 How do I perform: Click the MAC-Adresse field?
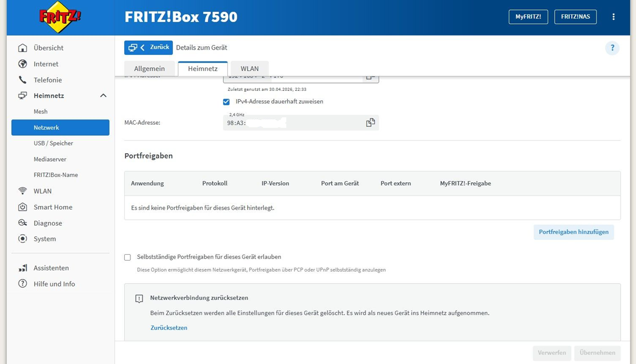click(301, 123)
